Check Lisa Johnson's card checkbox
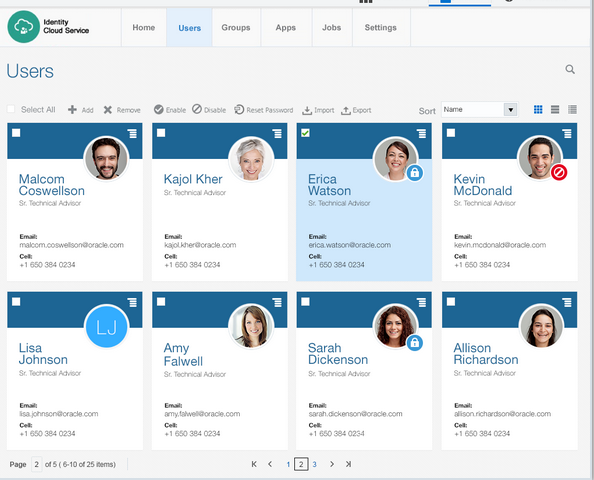594x480 pixels. tap(16, 302)
